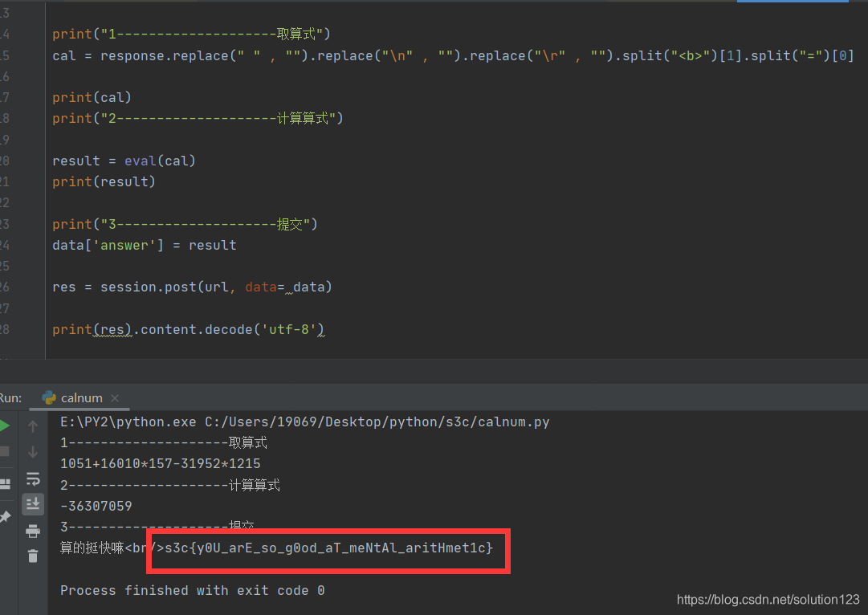Click the E:\PY2\python.exe command line in console
The height and width of the screenshot is (615, 868).
tap(304, 422)
